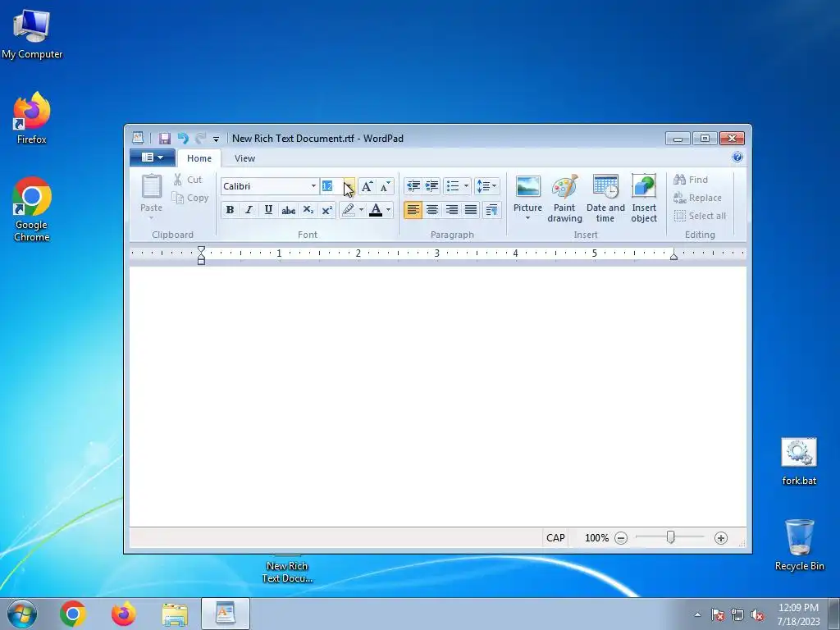The image size is (840, 630).
Task: Click Copy in the Clipboard group
Action: (189, 198)
